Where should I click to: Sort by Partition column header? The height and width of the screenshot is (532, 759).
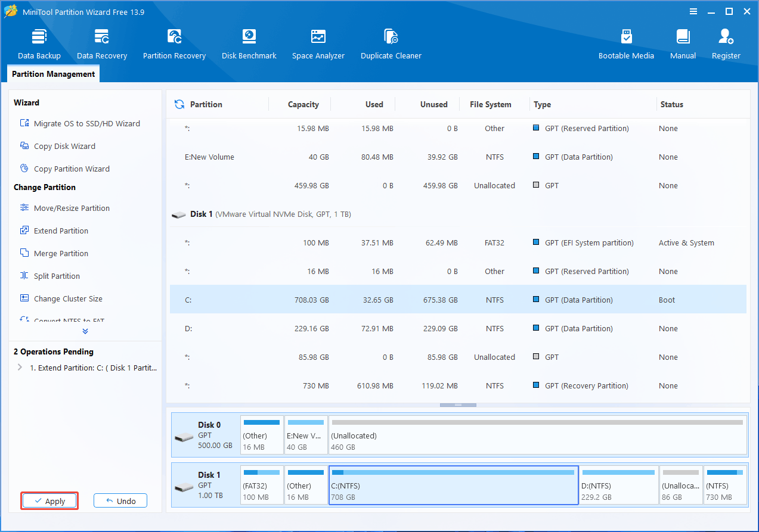coord(206,104)
